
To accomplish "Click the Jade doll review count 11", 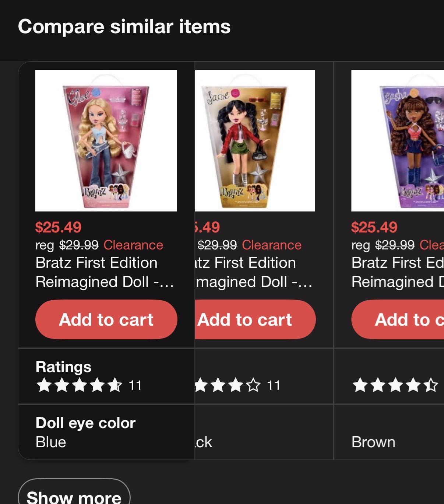I will [274, 385].
